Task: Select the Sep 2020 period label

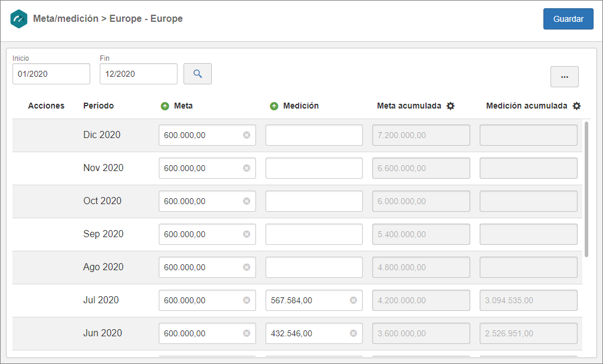Action: click(103, 234)
